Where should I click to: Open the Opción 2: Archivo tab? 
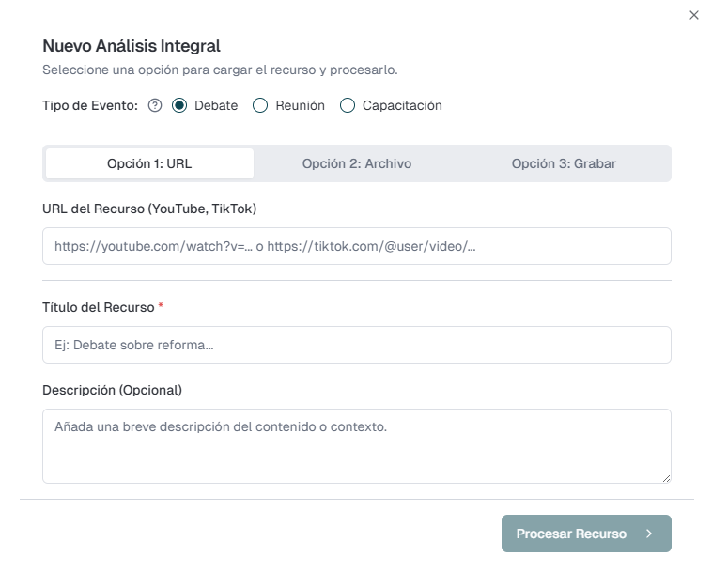pyautogui.click(x=356, y=163)
